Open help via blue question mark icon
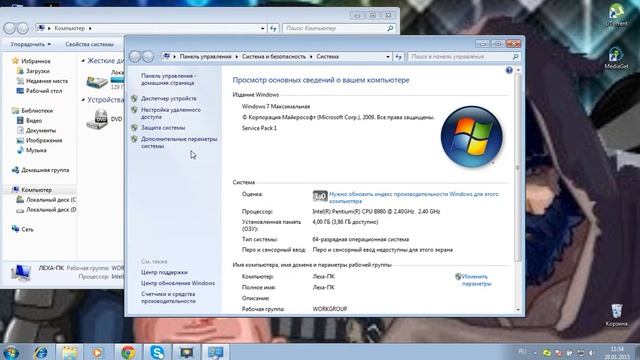This screenshot has height=360, width=640. click(x=509, y=70)
